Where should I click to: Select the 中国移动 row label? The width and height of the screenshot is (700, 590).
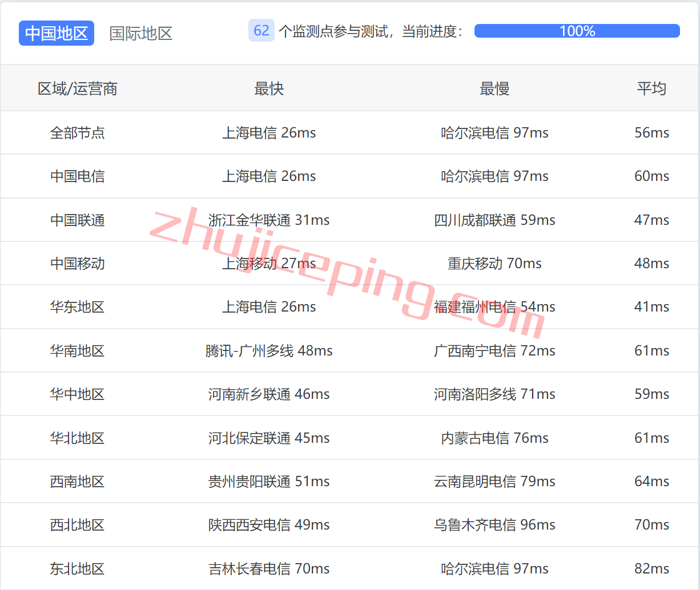pyautogui.click(x=78, y=263)
